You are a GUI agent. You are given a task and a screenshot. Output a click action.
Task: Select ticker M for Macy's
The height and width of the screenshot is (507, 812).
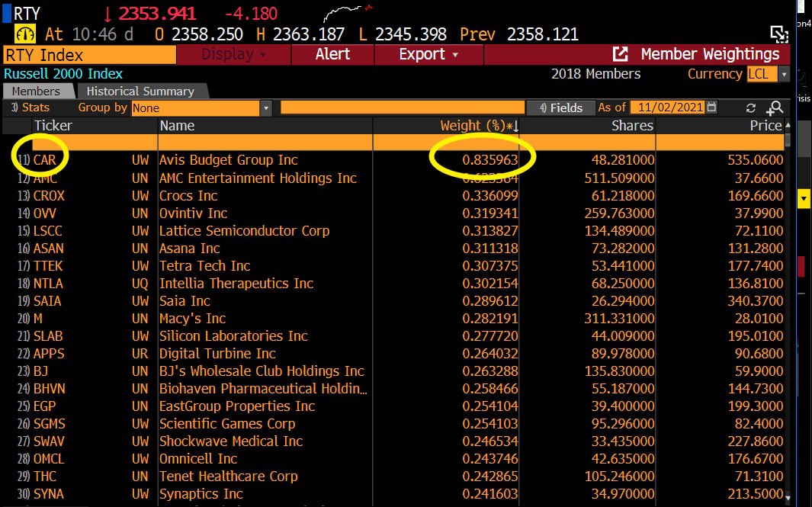click(38, 319)
